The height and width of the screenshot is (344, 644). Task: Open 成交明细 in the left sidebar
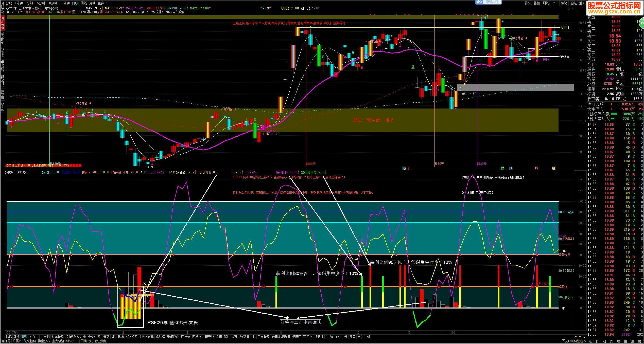pyautogui.click(x=3, y=38)
